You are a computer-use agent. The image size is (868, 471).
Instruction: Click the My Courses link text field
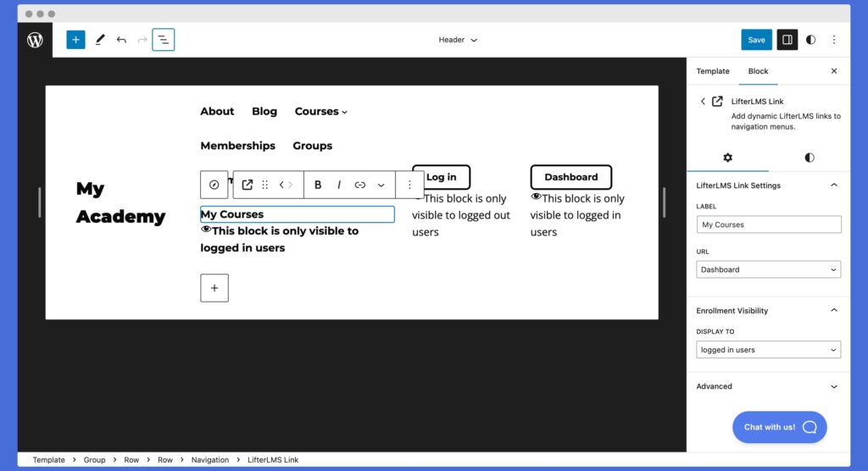[298, 214]
